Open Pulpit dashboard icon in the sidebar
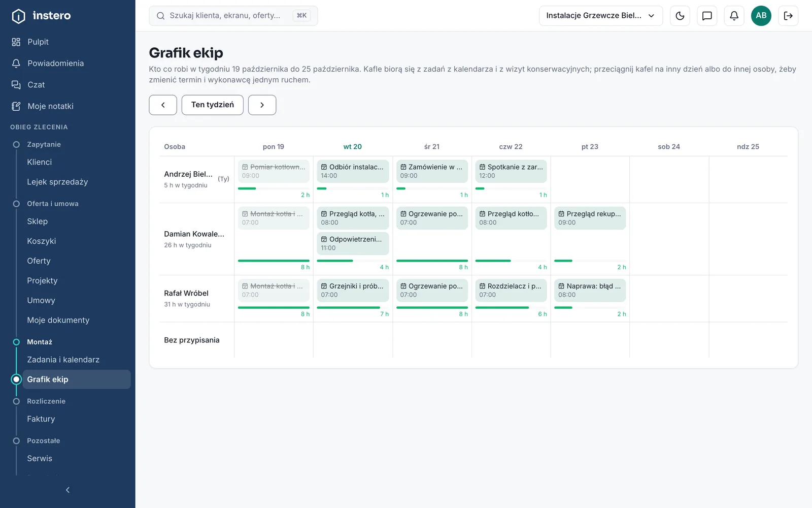Screen dimensions: 812x508 point(16,42)
